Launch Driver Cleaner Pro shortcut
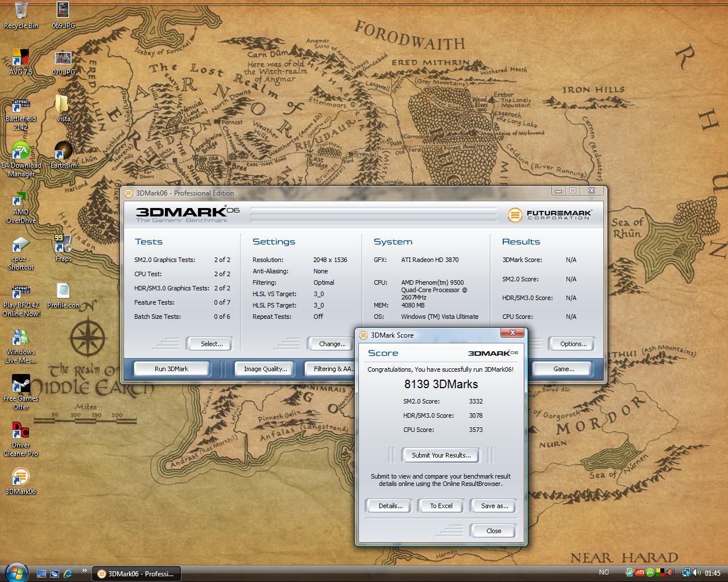This screenshot has height=582, width=728. 20,439
